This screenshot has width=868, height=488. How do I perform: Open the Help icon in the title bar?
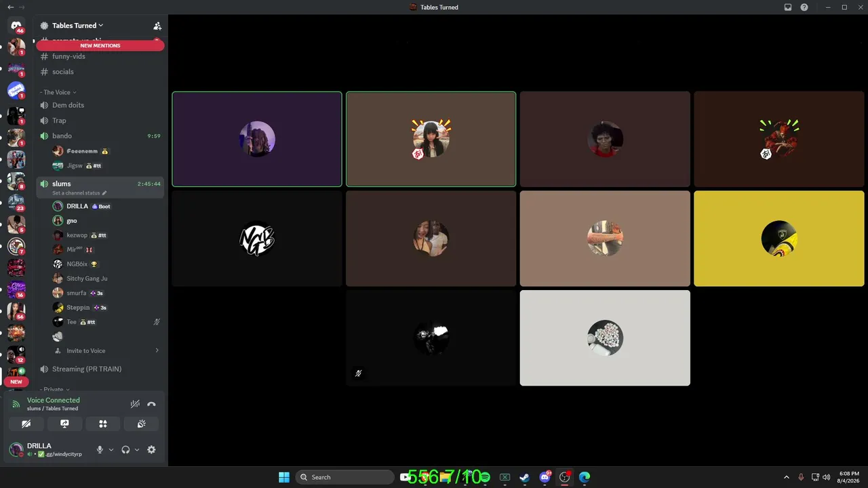click(804, 7)
